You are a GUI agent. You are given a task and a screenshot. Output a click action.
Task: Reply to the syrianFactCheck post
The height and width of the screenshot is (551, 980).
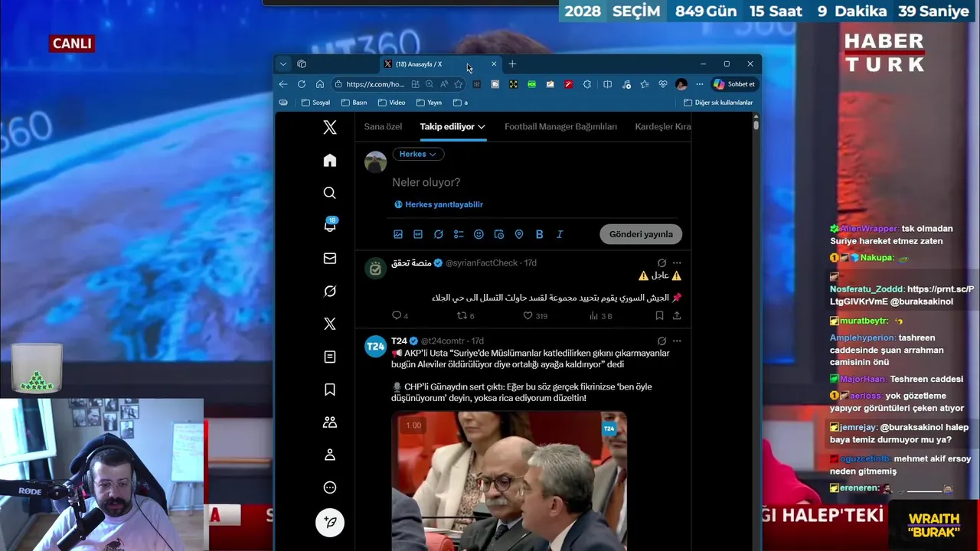pyautogui.click(x=400, y=315)
